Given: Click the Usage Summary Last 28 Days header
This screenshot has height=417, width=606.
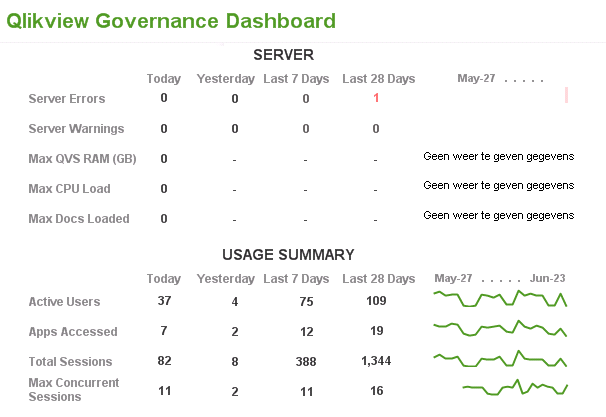Looking at the screenshot, I should pyautogui.click(x=378, y=279).
